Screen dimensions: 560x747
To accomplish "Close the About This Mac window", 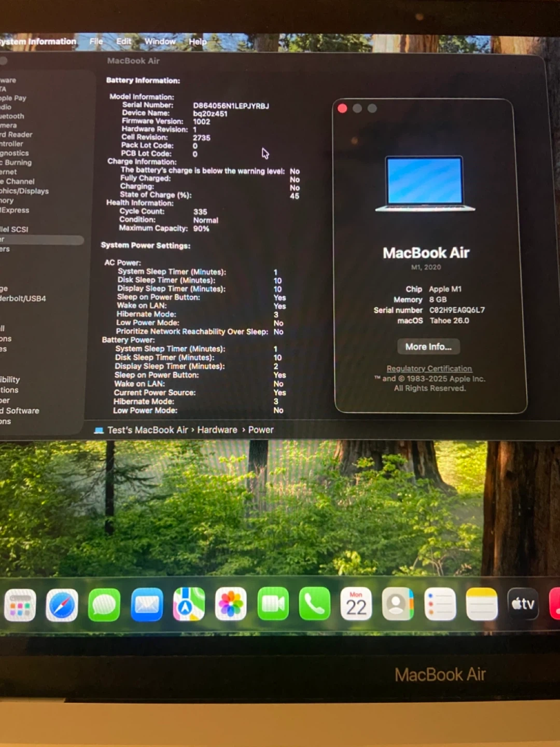I will tap(342, 108).
